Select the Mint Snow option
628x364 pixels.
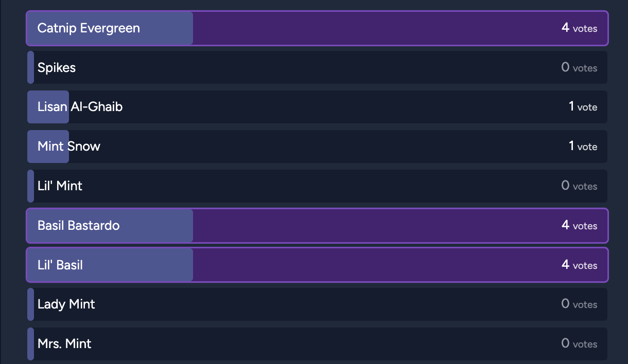(317, 147)
